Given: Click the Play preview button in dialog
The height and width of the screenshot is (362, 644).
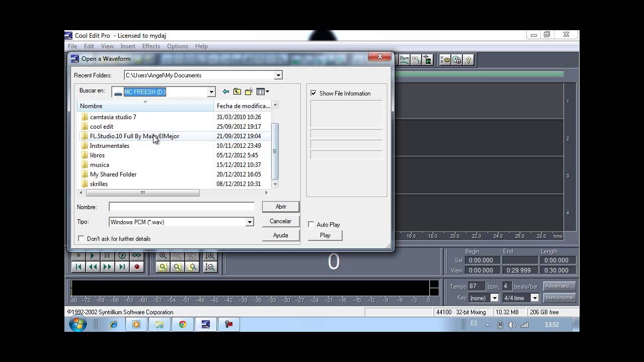Looking at the screenshot, I should point(325,235).
